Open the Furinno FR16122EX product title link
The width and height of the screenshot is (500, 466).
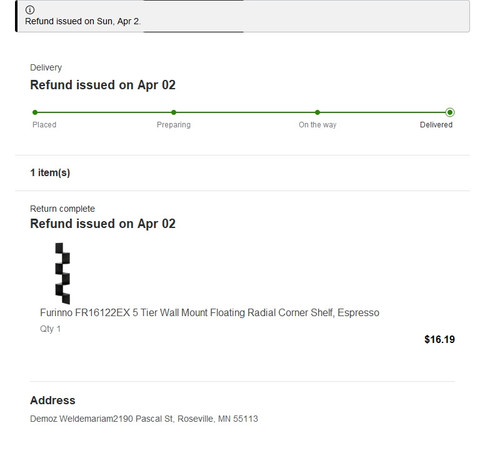pos(210,313)
